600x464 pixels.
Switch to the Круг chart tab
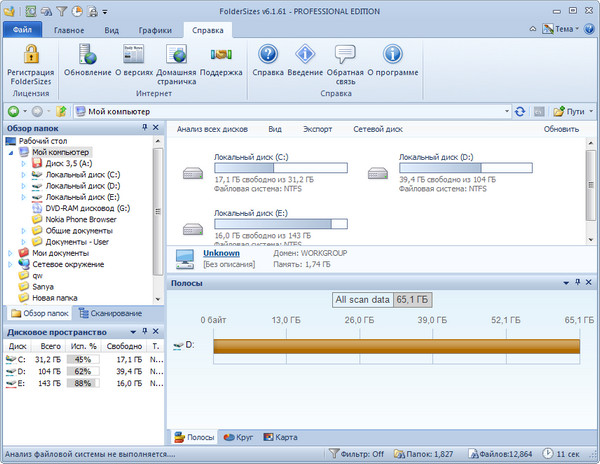(237, 437)
